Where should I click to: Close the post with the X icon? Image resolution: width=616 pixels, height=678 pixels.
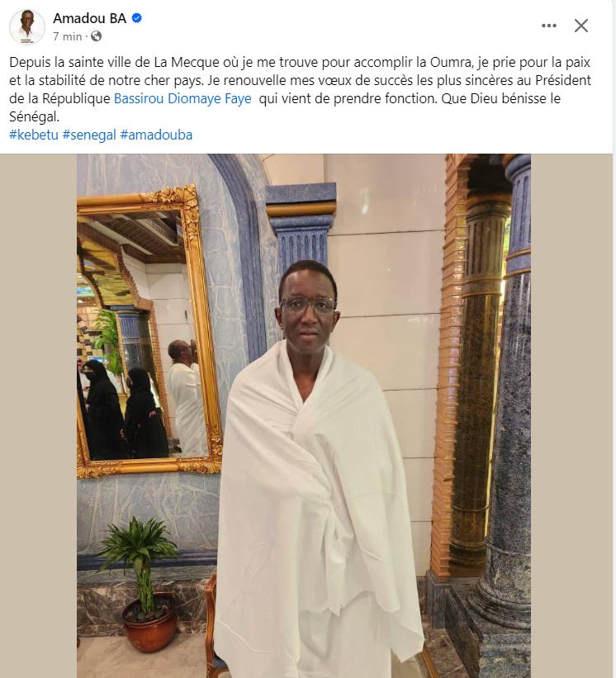(x=581, y=26)
